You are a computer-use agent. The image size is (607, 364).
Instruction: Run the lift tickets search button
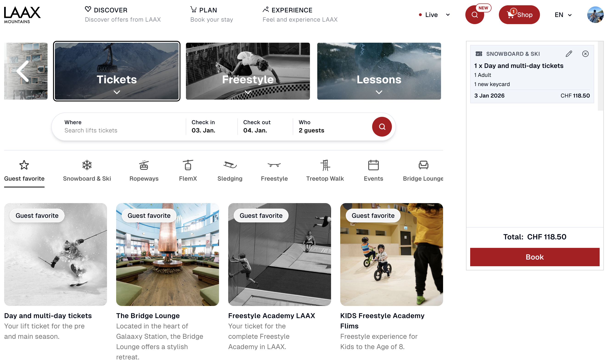pos(382,126)
